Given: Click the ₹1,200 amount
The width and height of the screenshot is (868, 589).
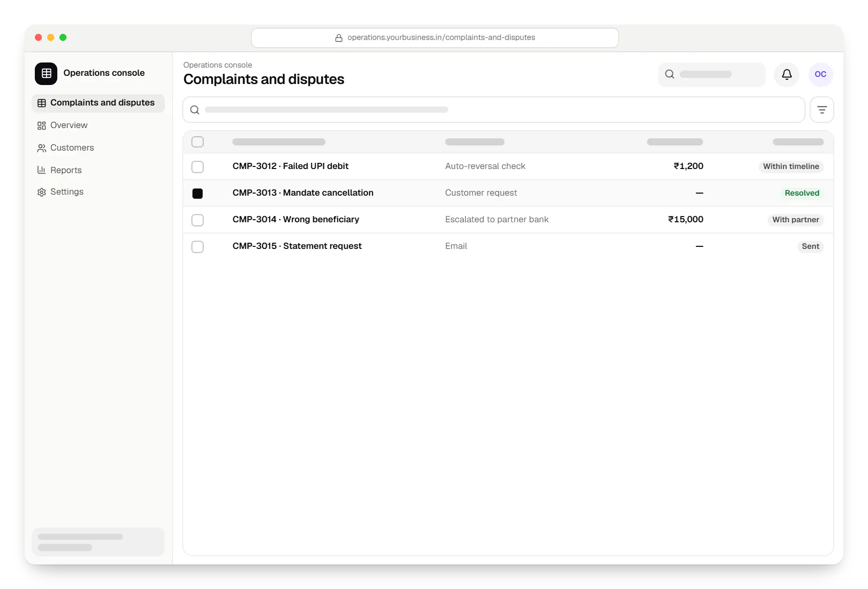Looking at the screenshot, I should click(x=688, y=166).
